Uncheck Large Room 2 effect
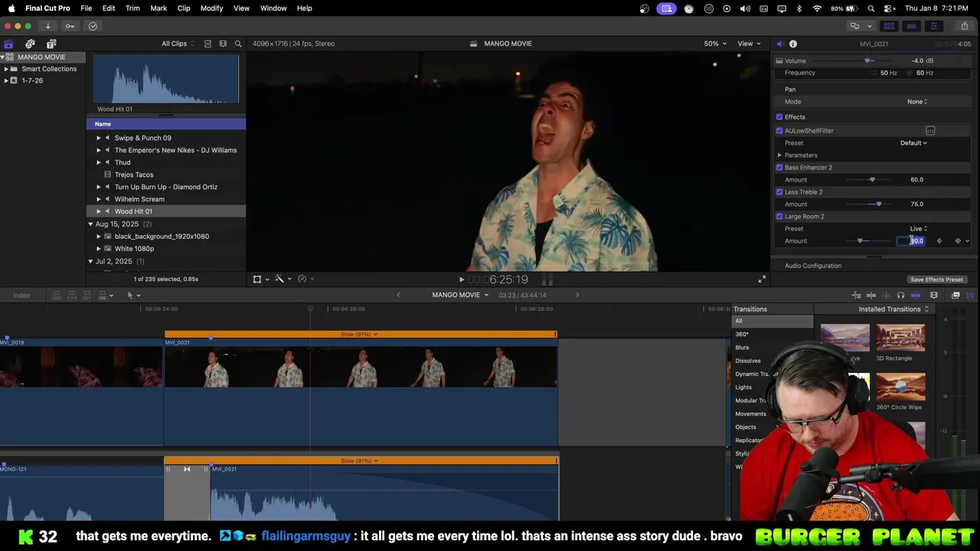This screenshot has height=551, width=980. 779,217
